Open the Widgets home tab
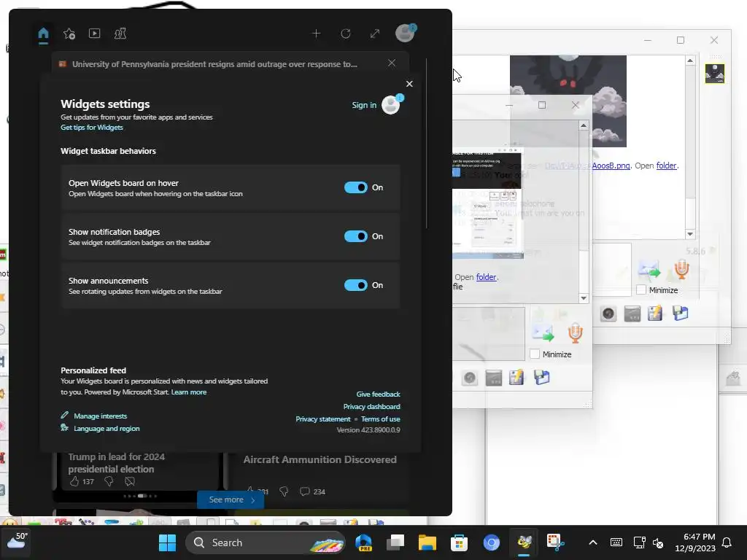This screenshot has width=747, height=560. (x=43, y=34)
